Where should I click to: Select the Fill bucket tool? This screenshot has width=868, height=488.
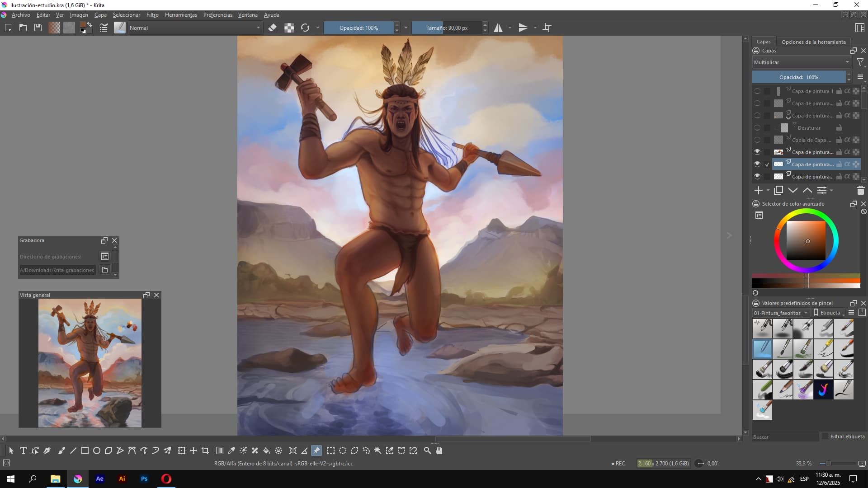[x=267, y=450]
